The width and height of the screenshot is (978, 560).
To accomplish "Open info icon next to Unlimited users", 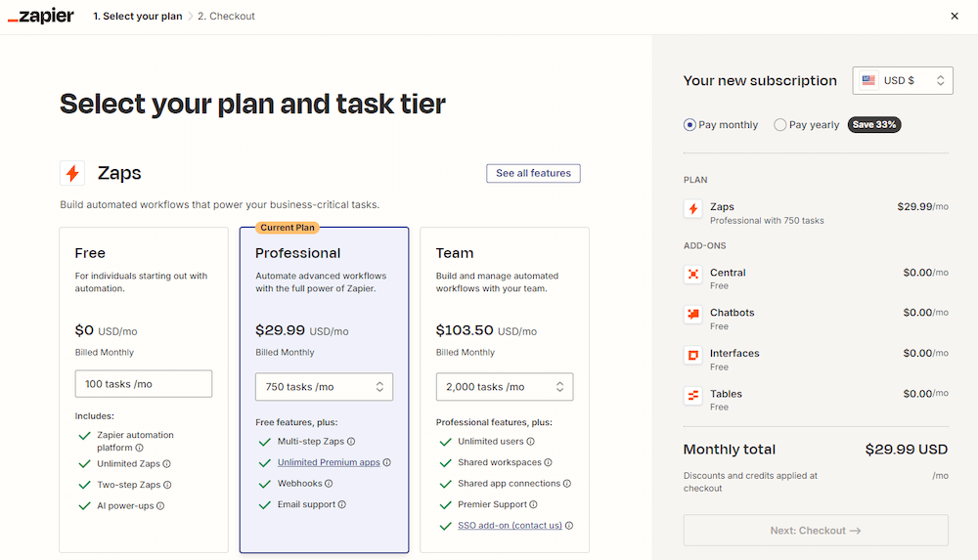I will click(x=530, y=442).
